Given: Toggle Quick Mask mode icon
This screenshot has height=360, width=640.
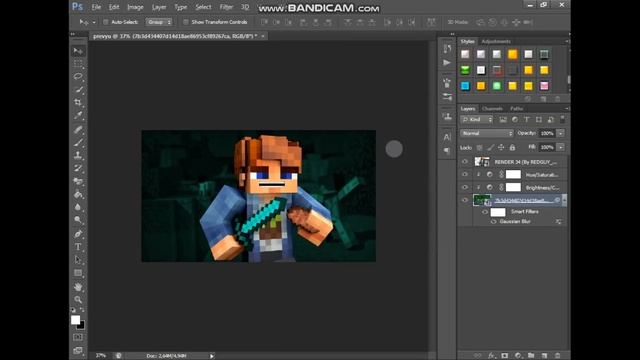Looking at the screenshot, I should point(78,337).
